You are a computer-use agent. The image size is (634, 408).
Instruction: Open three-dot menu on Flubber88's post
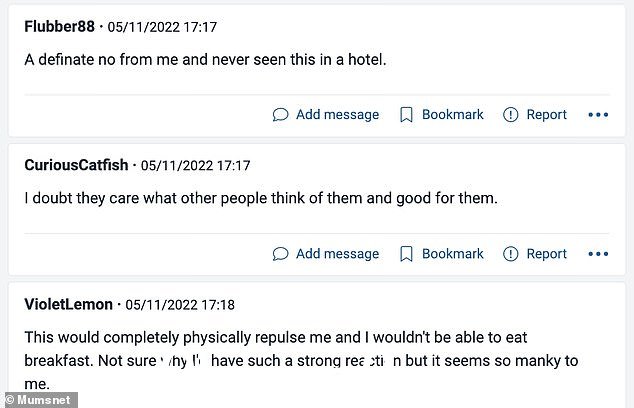pyautogui.click(x=598, y=115)
